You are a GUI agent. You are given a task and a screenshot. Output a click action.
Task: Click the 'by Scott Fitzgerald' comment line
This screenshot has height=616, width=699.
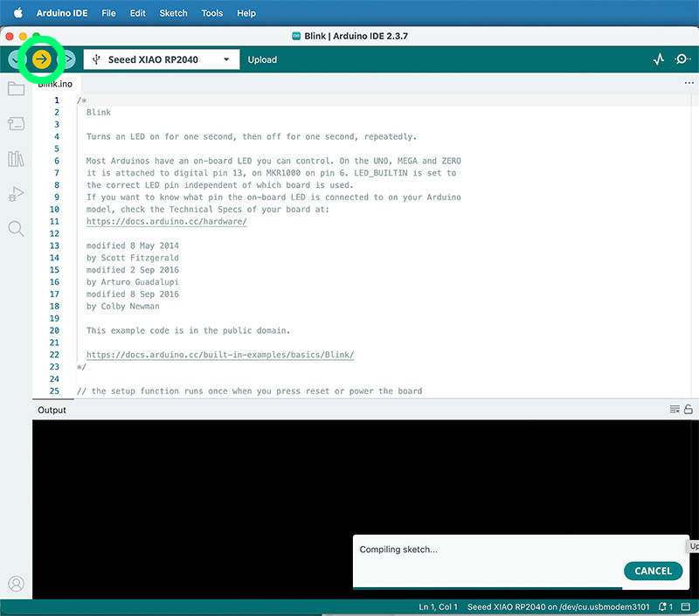click(133, 258)
